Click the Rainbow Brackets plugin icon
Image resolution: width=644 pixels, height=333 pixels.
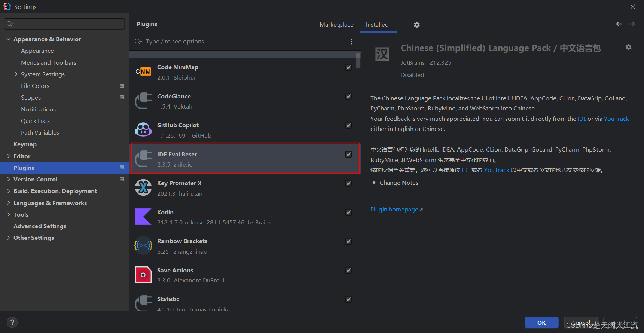[x=143, y=246]
